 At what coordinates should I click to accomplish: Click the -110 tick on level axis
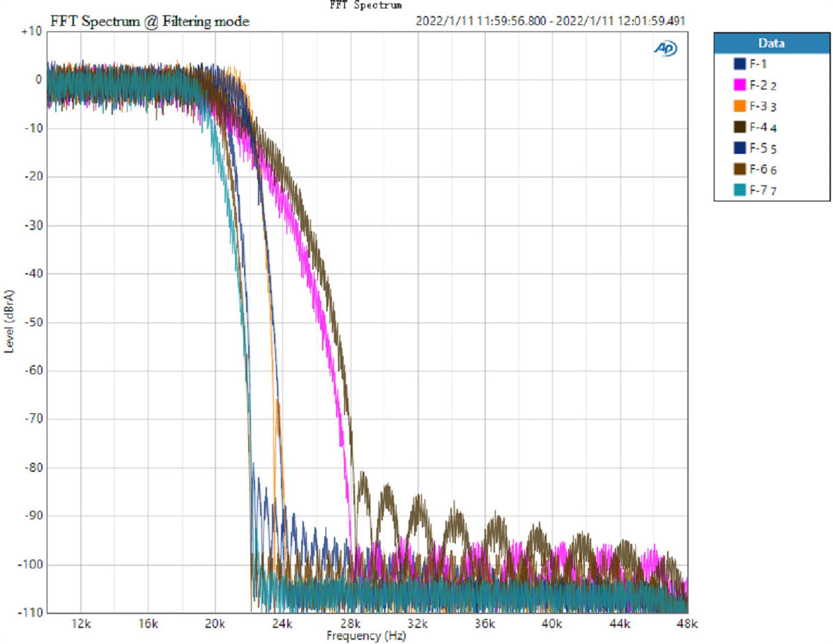coord(30,613)
